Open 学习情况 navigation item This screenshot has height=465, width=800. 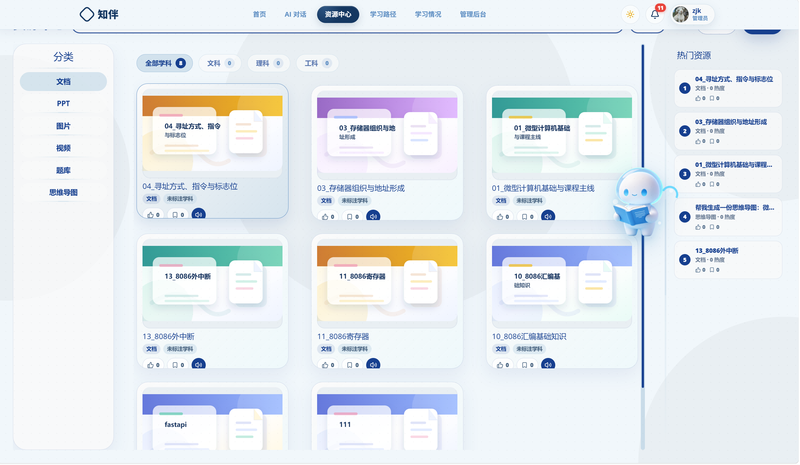tap(428, 14)
